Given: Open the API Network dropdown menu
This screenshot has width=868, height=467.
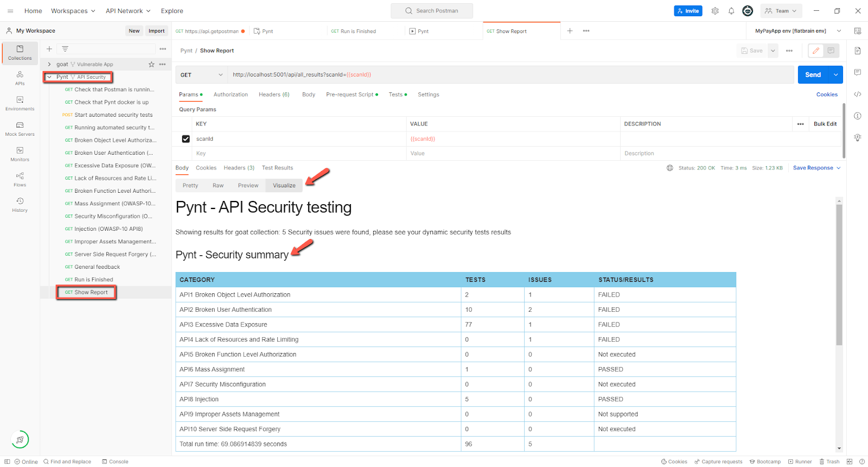Looking at the screenshot, I should coord(128,11).
